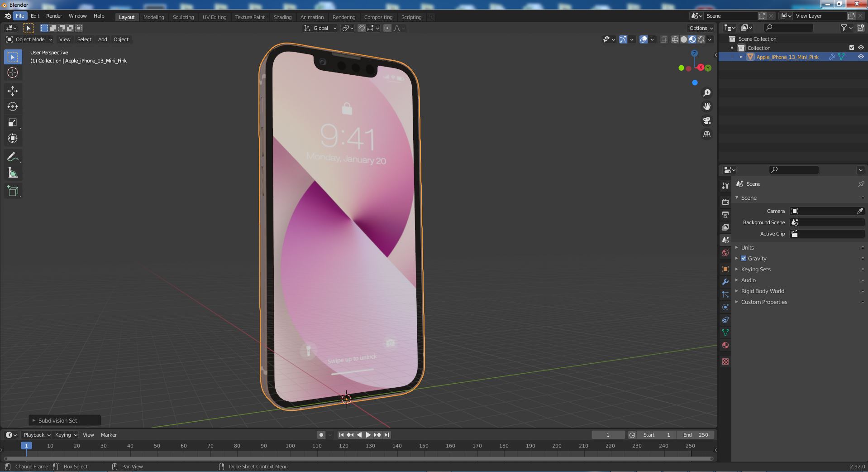Activate the Select Box tool
This screenshot has width=868, height=472.
(13, 57)
